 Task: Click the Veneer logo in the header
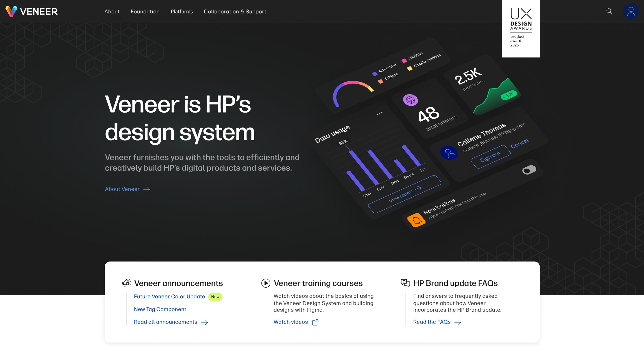point(31,11)
